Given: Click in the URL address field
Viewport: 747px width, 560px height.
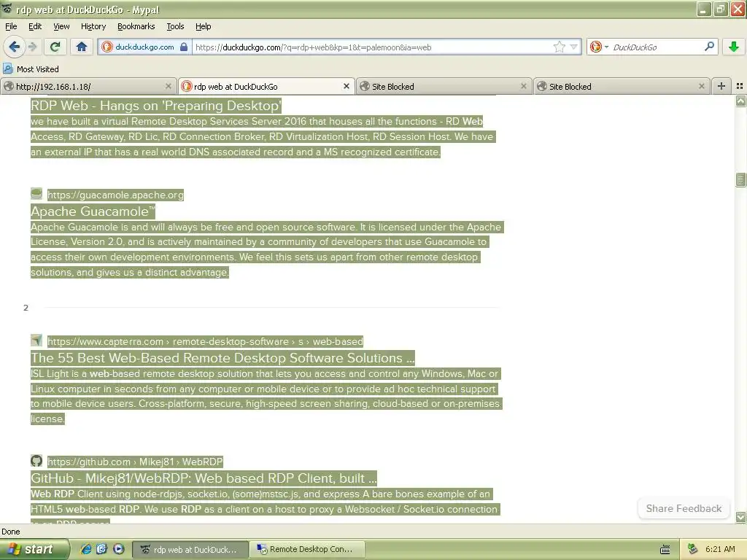Looking at the screenshot, I should (x=371, y=47).
